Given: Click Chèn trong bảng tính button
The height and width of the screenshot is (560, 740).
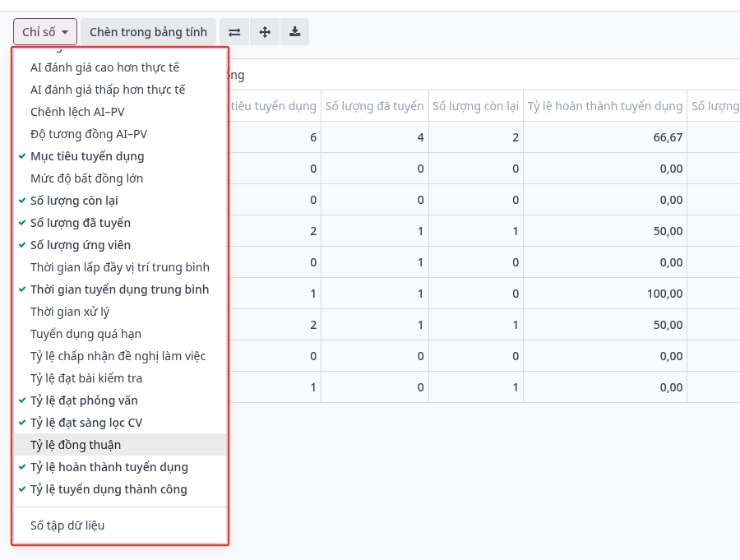Looking at the screenshot, I should (x=148, y=32).
